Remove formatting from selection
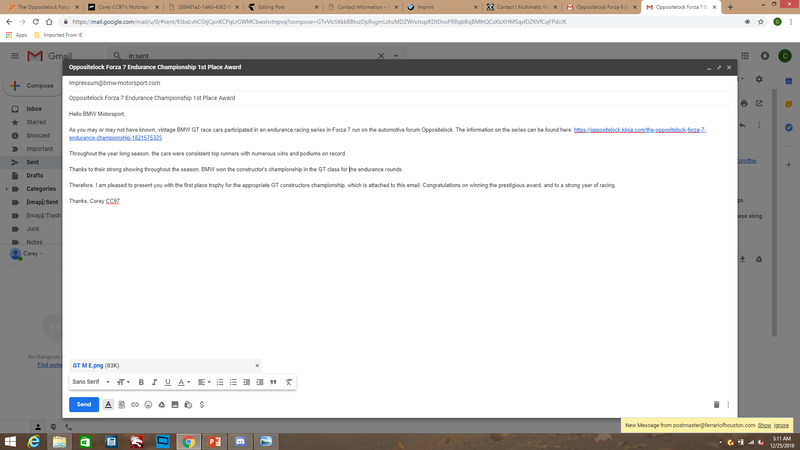The height and width of the screenshot is (450, 800). click(289, 382)
